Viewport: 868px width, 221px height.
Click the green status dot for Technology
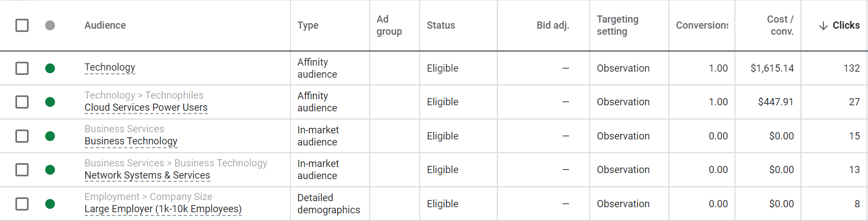(50, 68)
